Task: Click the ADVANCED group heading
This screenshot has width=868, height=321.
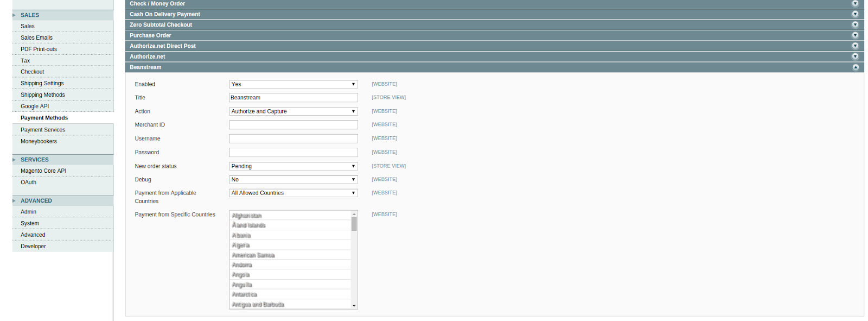Action: click(x=36, y=201)
